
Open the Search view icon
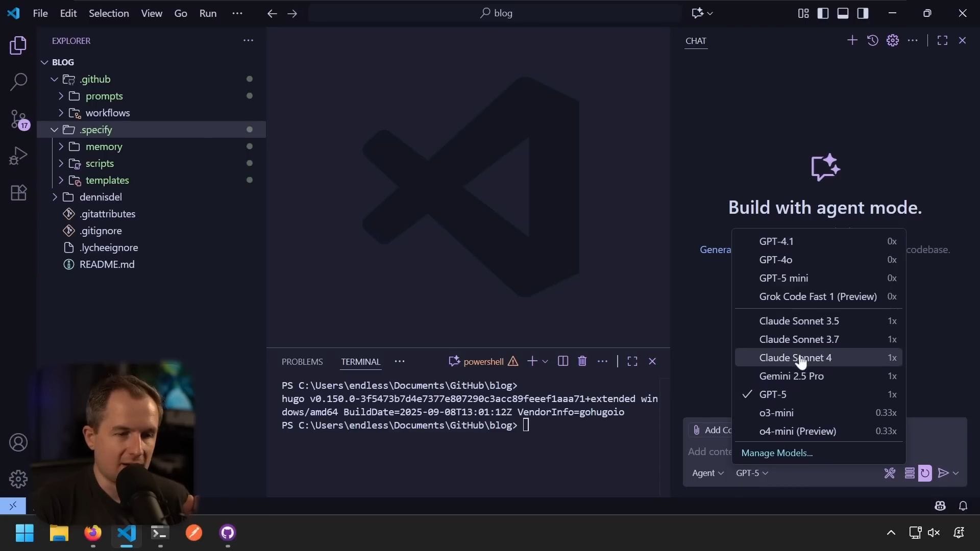18,82
